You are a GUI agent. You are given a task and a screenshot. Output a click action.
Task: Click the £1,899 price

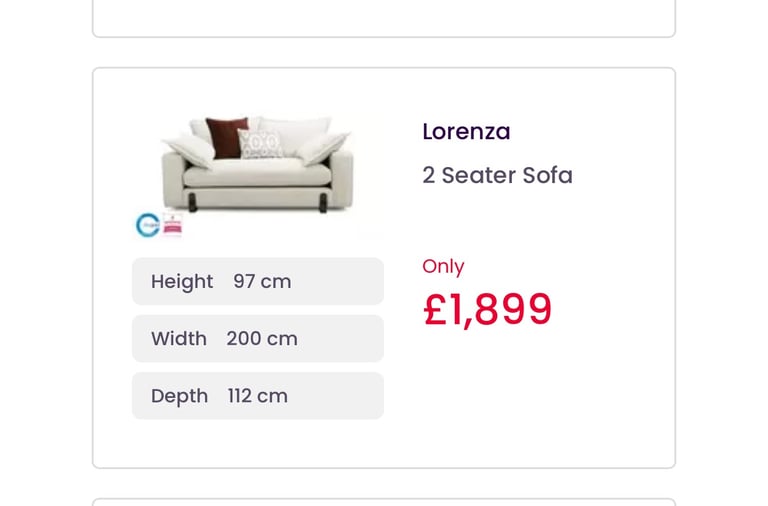pos(487,309)
